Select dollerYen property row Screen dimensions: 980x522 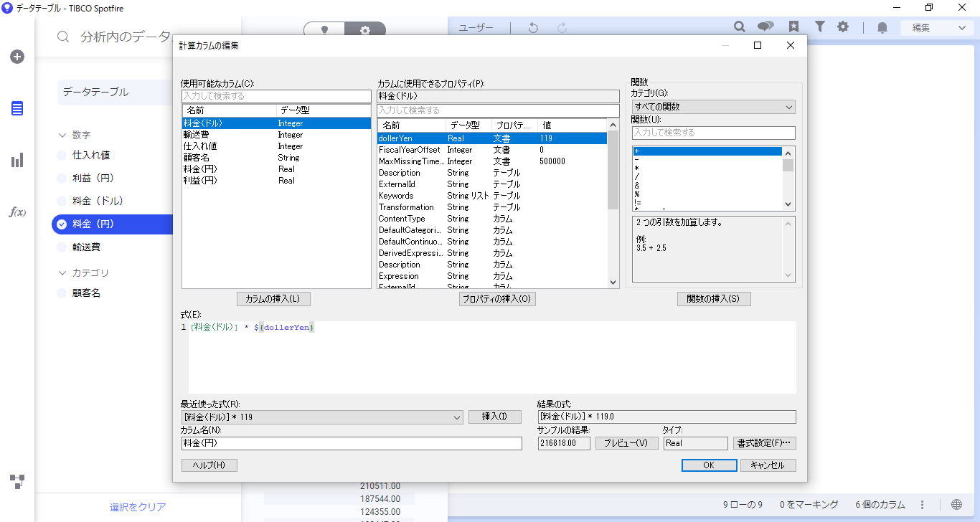[492, 138]
